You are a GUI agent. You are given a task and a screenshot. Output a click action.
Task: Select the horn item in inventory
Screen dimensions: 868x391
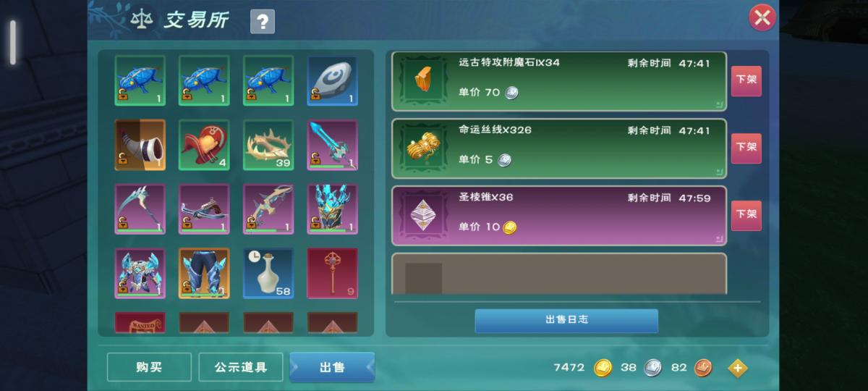click(x=140, y=145)
